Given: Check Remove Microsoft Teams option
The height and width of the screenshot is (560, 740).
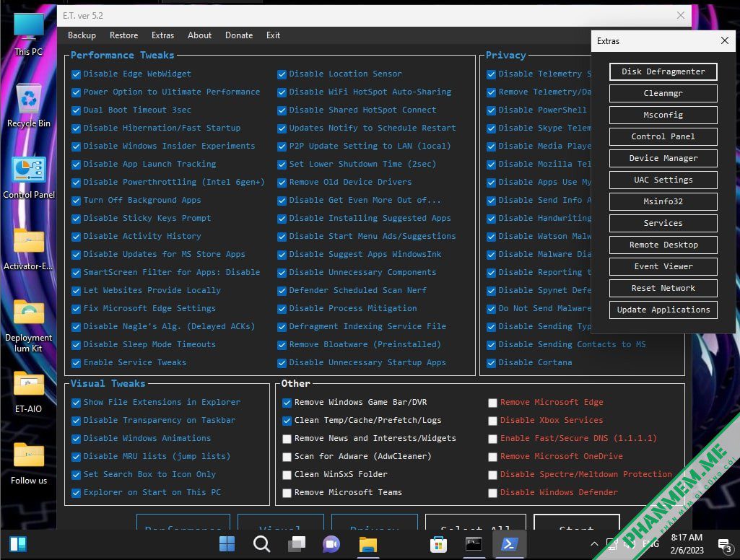Looking at the screenshot, I should (x=287, y=493).
